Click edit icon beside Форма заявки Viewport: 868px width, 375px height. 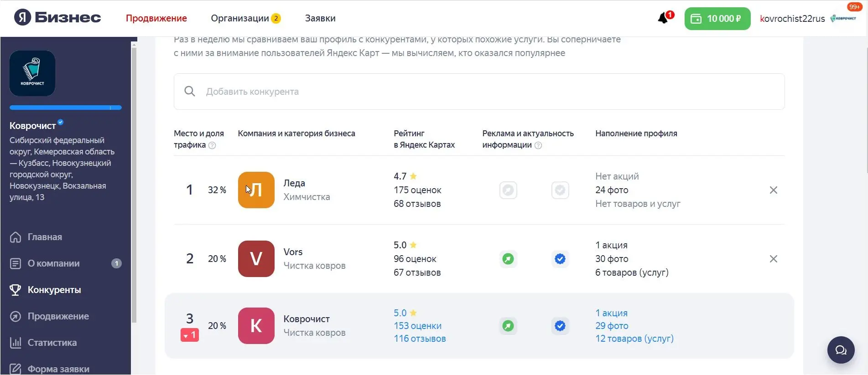(x=16, y=369)
